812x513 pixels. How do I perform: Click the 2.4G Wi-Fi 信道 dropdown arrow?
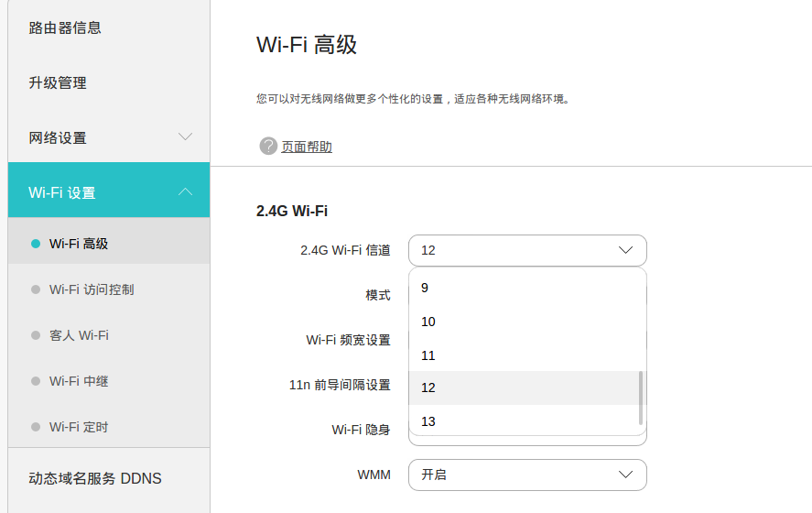(x=625, y=250)
